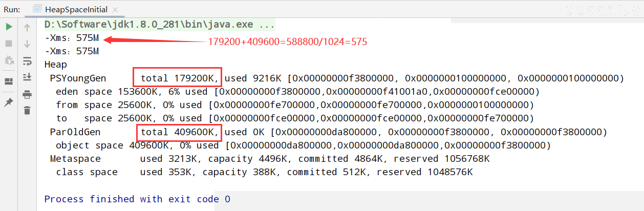
Task: Click the Metaspace usage line in console
Action: point(270,158)
